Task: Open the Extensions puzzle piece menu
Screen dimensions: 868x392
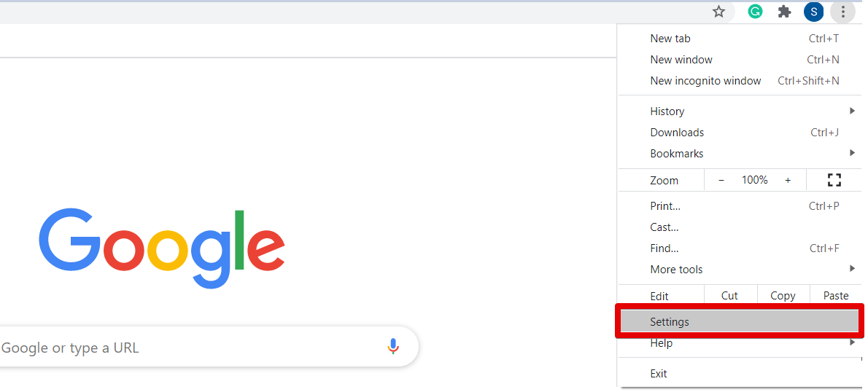Action: click(785, 12)
